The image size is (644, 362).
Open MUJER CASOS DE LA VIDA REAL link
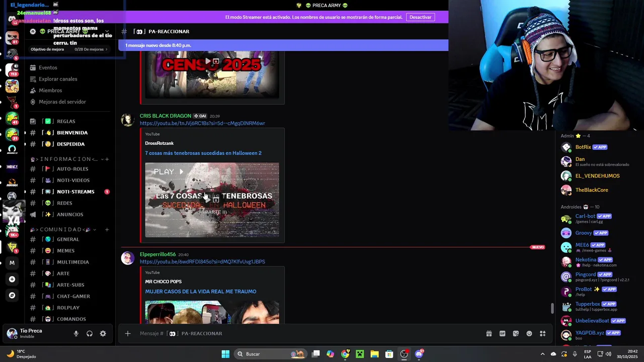click(x=201, y=292)
